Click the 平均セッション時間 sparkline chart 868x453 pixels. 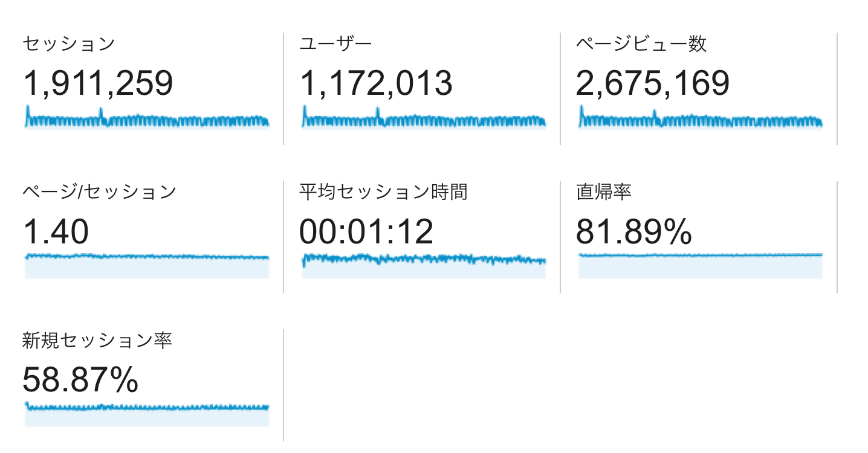pos(424,266)
